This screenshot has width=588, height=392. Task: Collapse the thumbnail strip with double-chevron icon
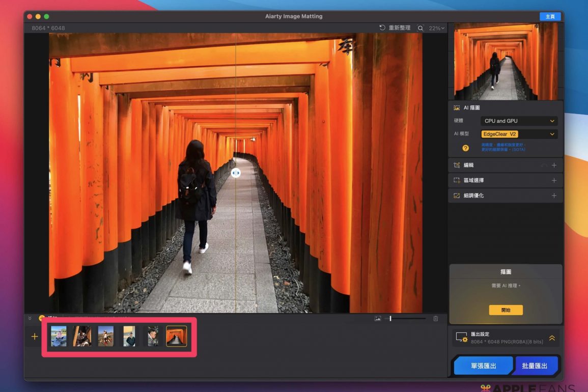tap(30, 318)
